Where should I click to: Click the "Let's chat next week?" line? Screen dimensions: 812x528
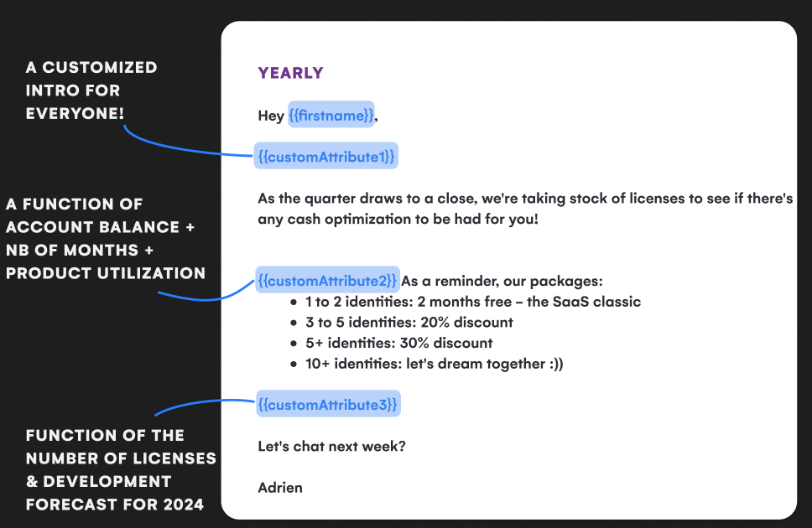point(332,446)
